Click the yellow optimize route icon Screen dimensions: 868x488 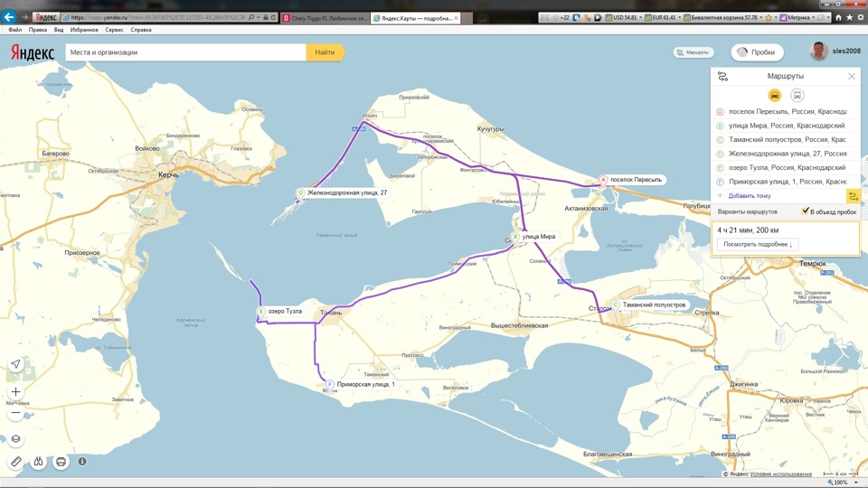point(853,196)
